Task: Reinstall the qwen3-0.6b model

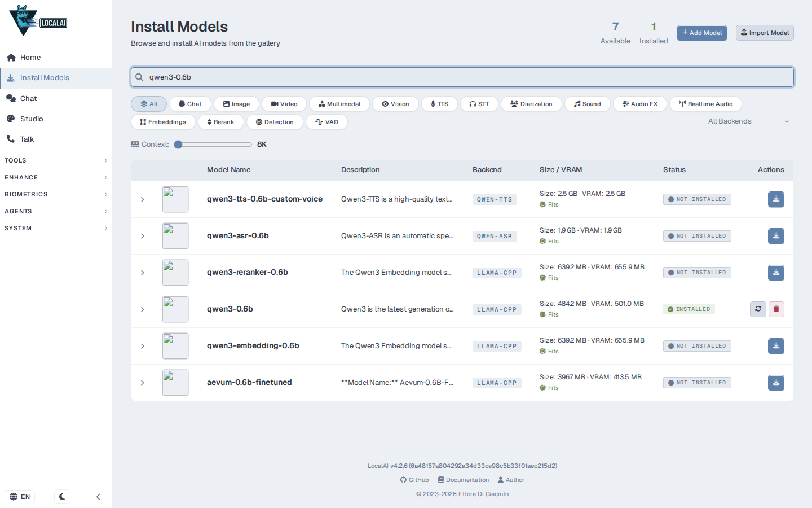Action: tap(758, 309)
